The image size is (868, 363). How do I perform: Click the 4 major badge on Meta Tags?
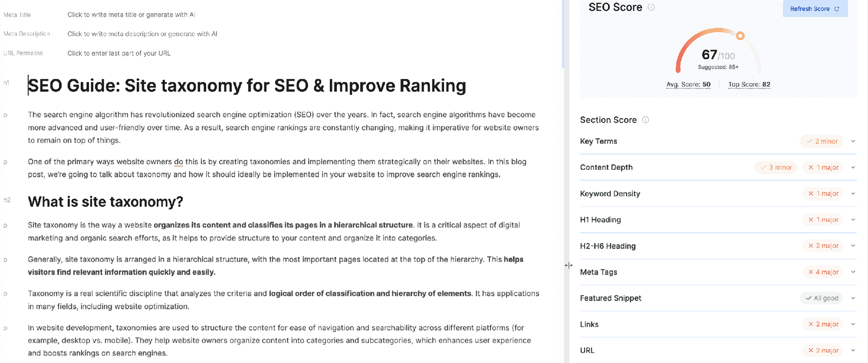[x=824, y=272]
